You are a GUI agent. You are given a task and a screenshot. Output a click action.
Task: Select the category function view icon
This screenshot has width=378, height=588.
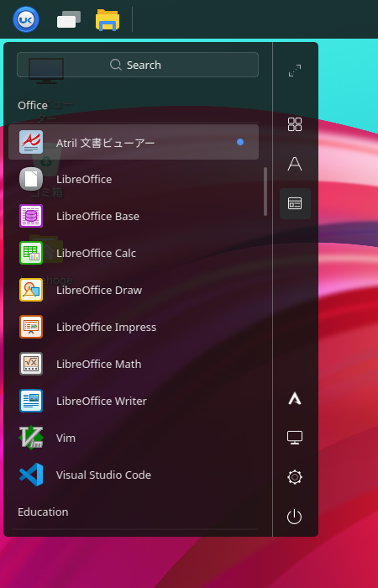(295, 203)
